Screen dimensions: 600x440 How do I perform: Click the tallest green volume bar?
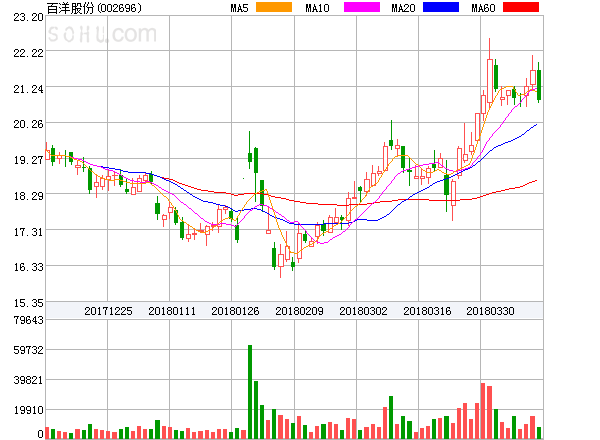tap(250, 392)
